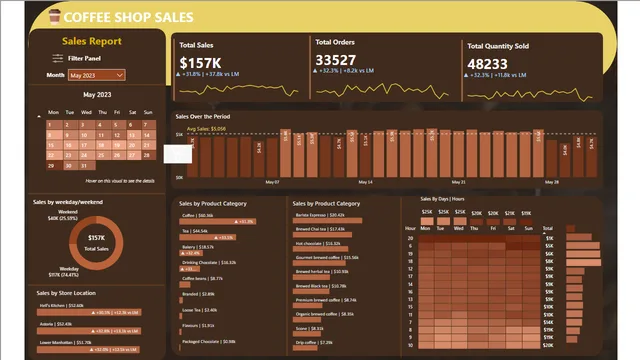Click the Total Orders 33527 value
640x360 pixels.
click(x=336, y=60)
